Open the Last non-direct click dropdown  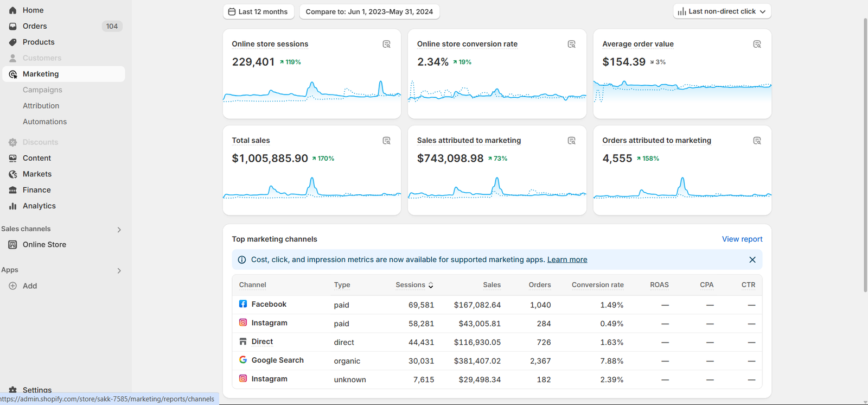point(722,11)
